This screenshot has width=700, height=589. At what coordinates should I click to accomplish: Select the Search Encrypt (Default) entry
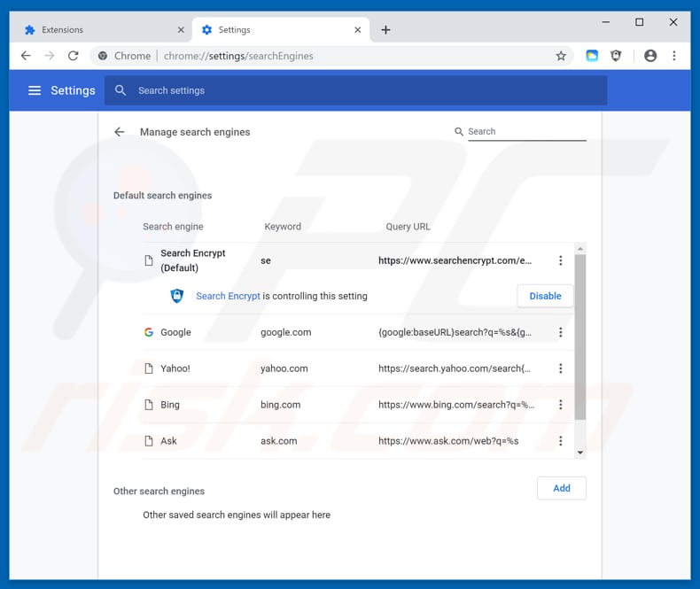coord(193,260)
